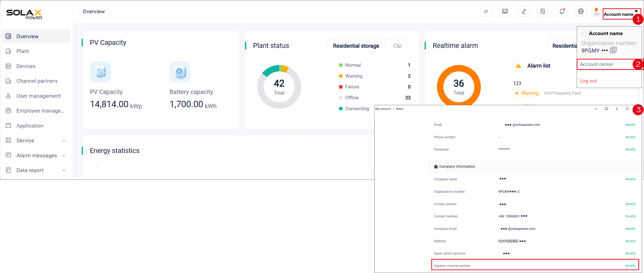Open the document edit icon in Overview header

tap(543, 11)
